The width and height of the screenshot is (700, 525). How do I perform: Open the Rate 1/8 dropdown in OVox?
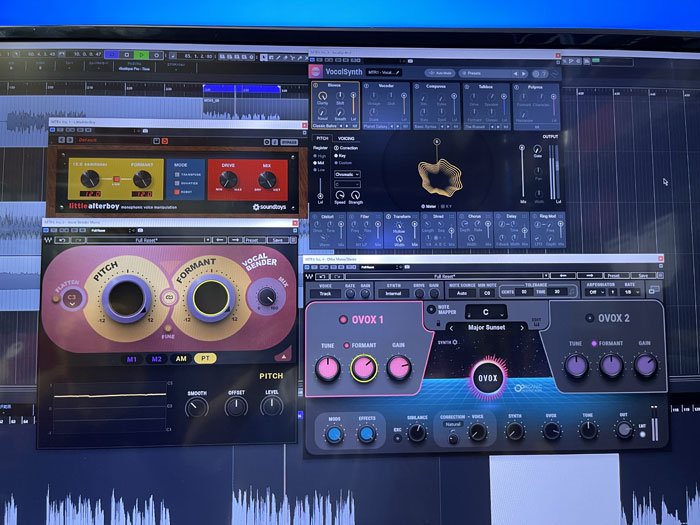pyautogui.click(x=631, y=292)
